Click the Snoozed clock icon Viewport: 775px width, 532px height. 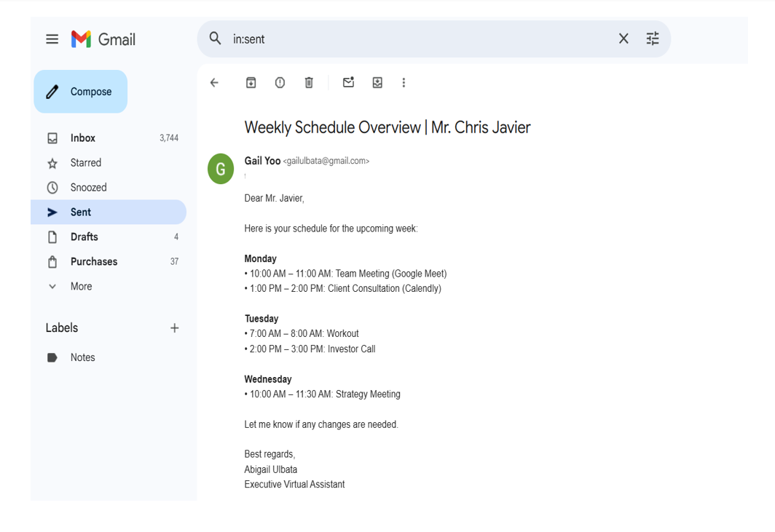(x=52, y=188)
